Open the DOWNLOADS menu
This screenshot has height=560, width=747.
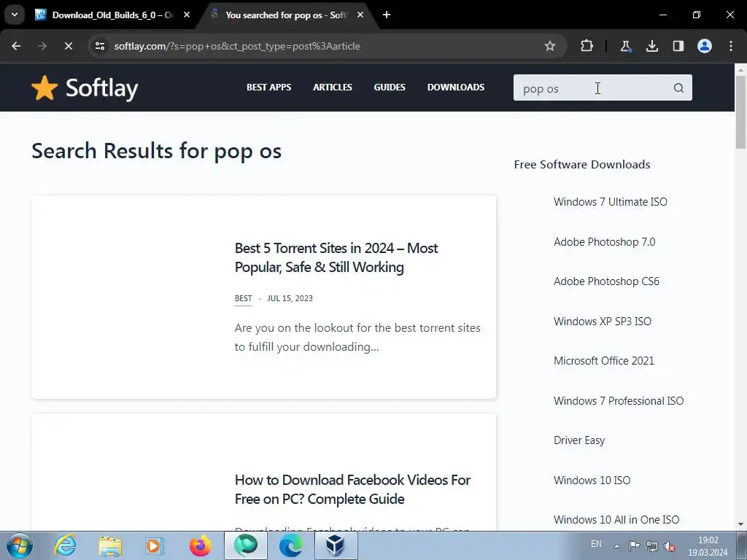click(x=455, y=87)
